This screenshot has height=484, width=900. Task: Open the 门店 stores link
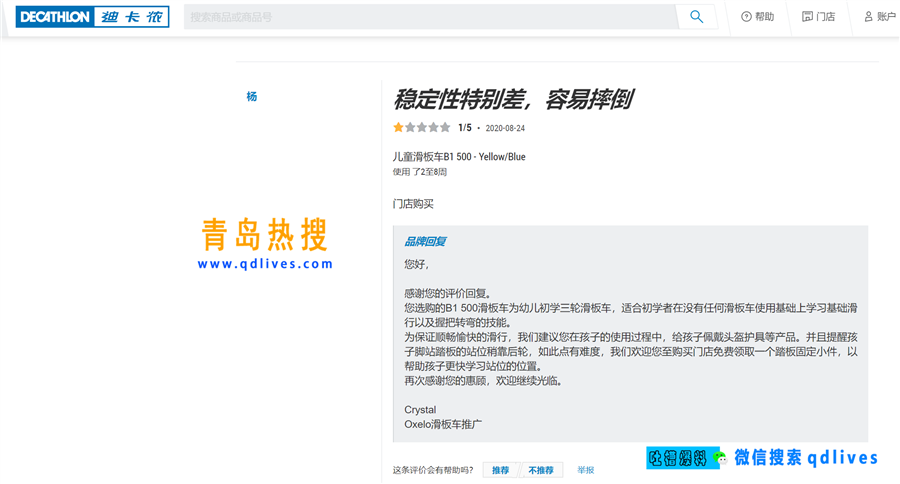[818, 17]
